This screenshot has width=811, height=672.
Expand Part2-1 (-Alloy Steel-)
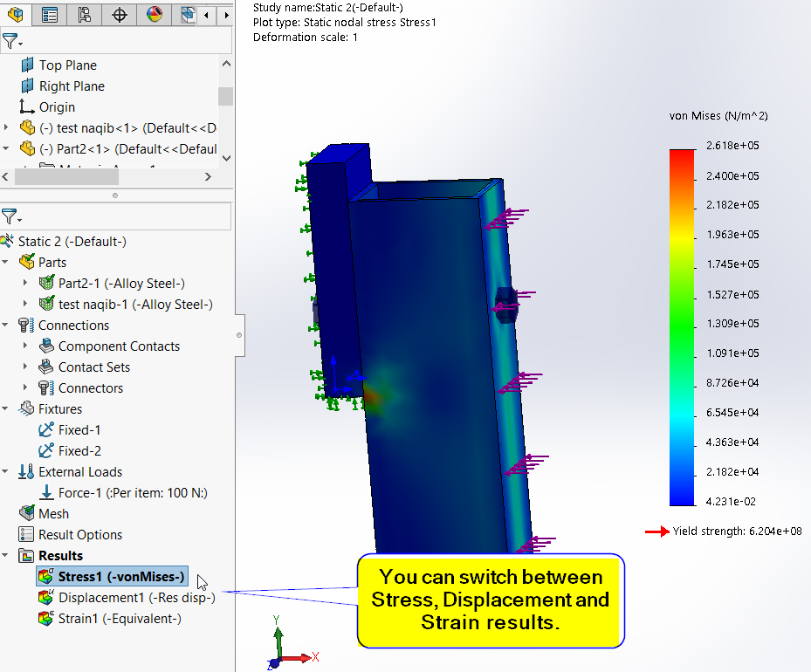coord(24,283)
